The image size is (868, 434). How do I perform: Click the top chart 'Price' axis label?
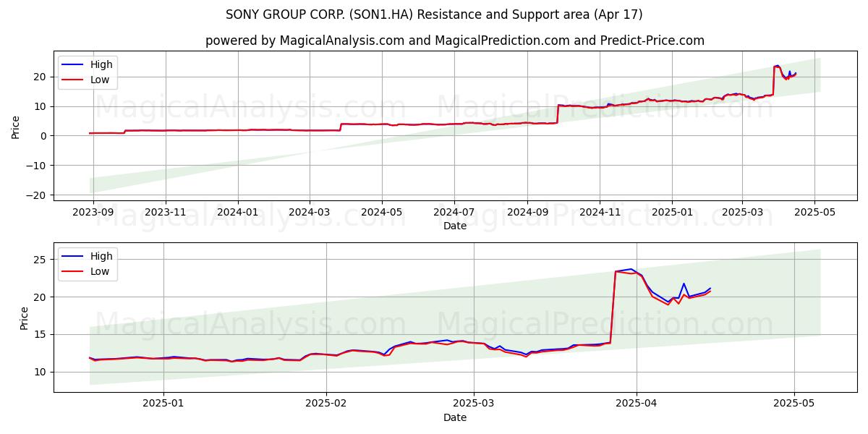[16, 126]
